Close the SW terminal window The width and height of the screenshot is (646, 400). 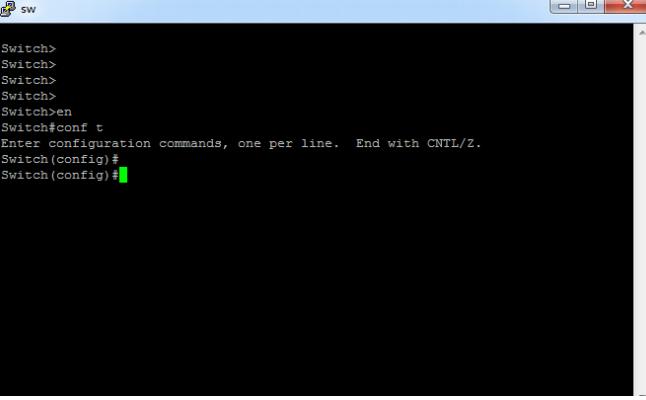(626, 5)
